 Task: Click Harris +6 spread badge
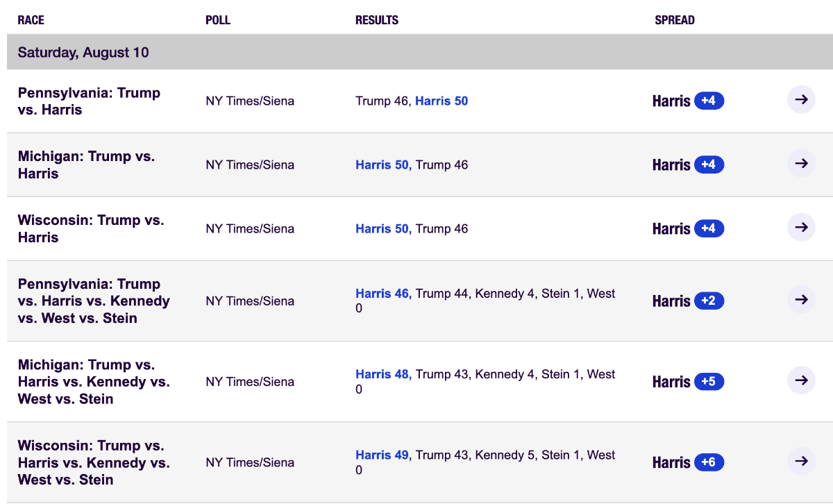tap(709, 462)
